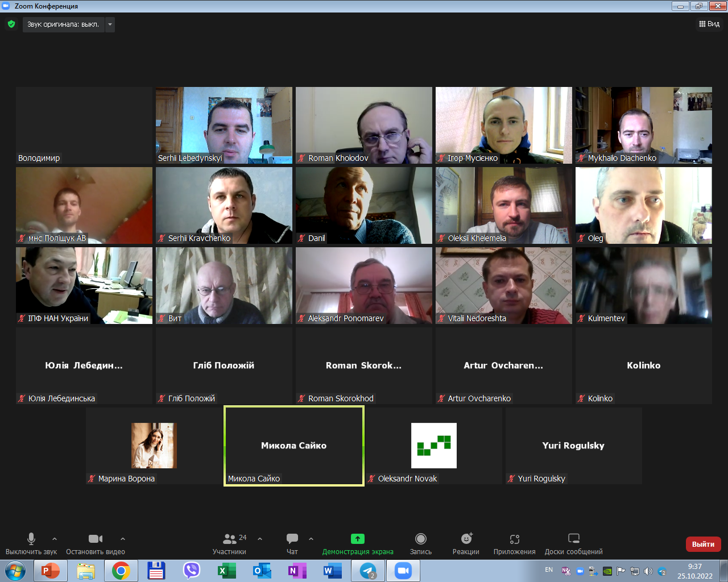Select Ігор Мусієнко video tile

(504, 125)
